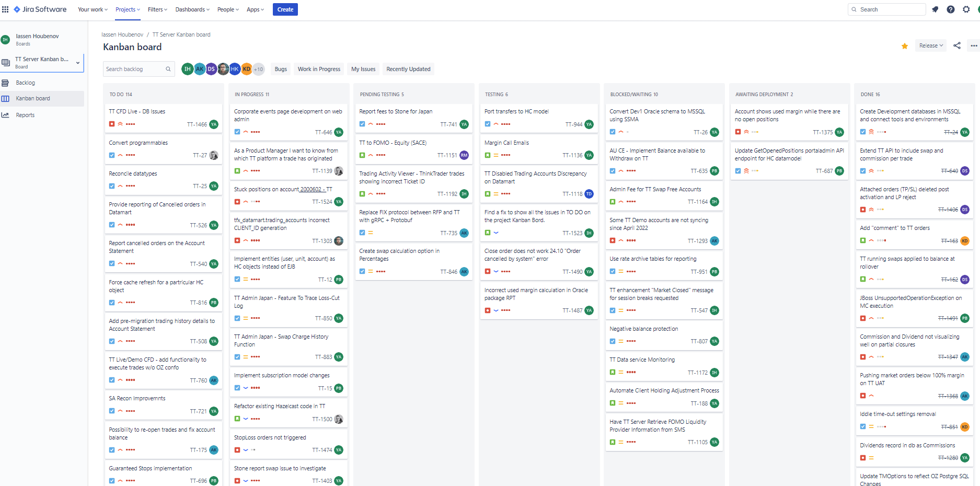This screenshot has height=486, width=980.
Task: Enable the My Issues filter
Action: pos(363,69)
